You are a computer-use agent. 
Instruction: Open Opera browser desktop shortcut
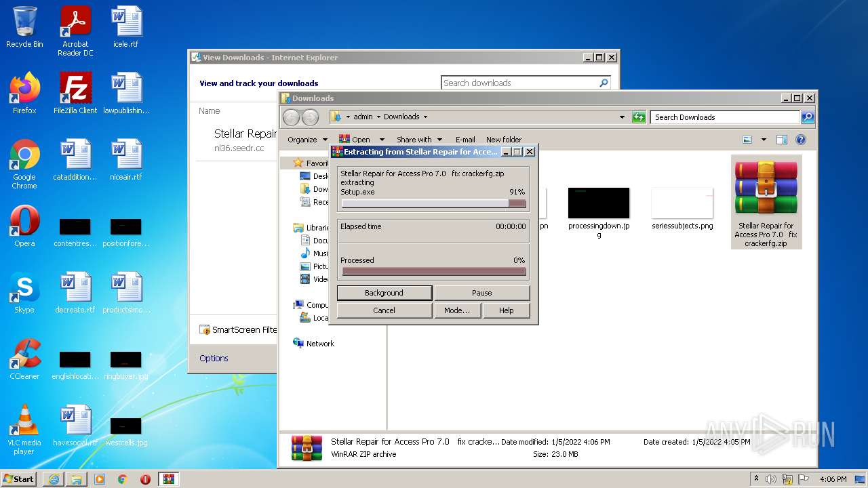coord(24,226)
